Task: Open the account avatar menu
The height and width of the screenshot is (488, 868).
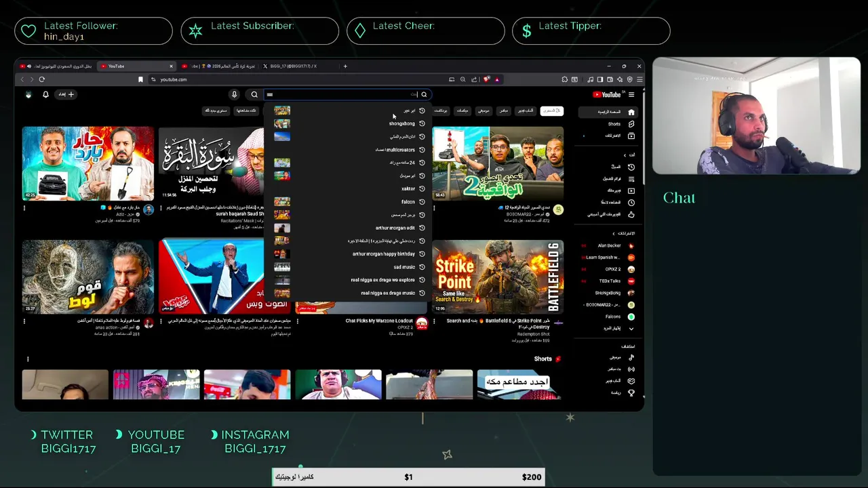Action: coord(28,95)
